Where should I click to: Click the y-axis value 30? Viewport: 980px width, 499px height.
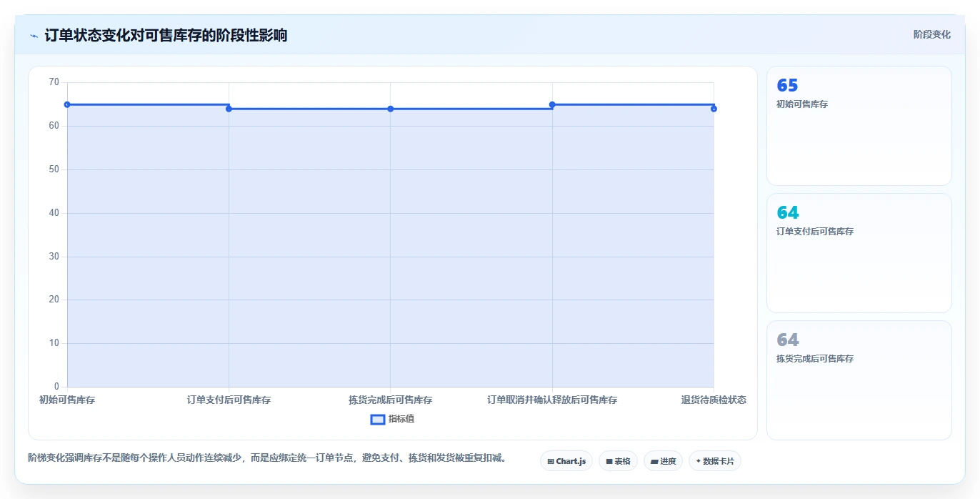(x=54, y=257)
